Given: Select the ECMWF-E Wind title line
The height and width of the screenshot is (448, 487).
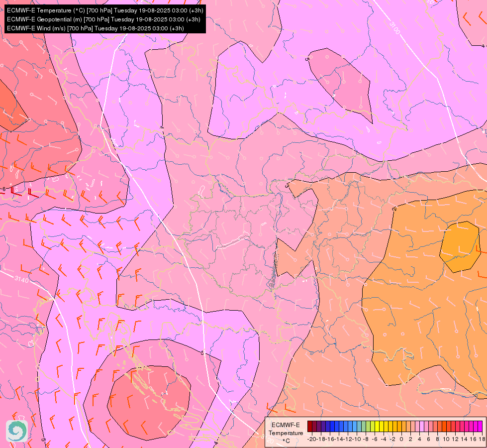Looking at the screenshot, I should click(x=96, y=28).
